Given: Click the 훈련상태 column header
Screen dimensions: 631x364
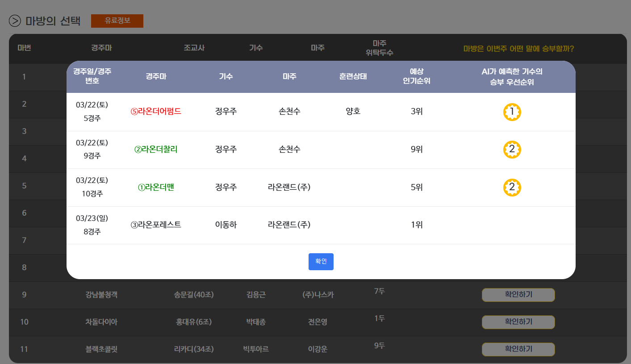Looking at the screenshot, I should [x=353, y=77].
